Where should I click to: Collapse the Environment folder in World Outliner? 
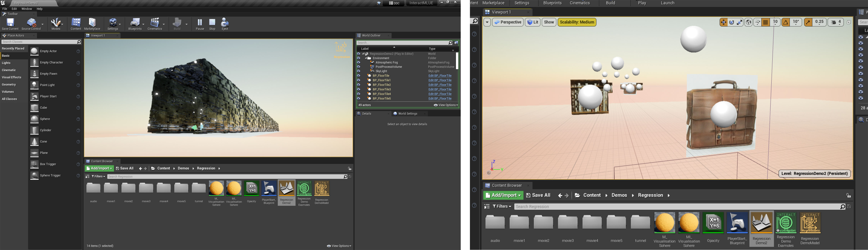click(366, 58)
